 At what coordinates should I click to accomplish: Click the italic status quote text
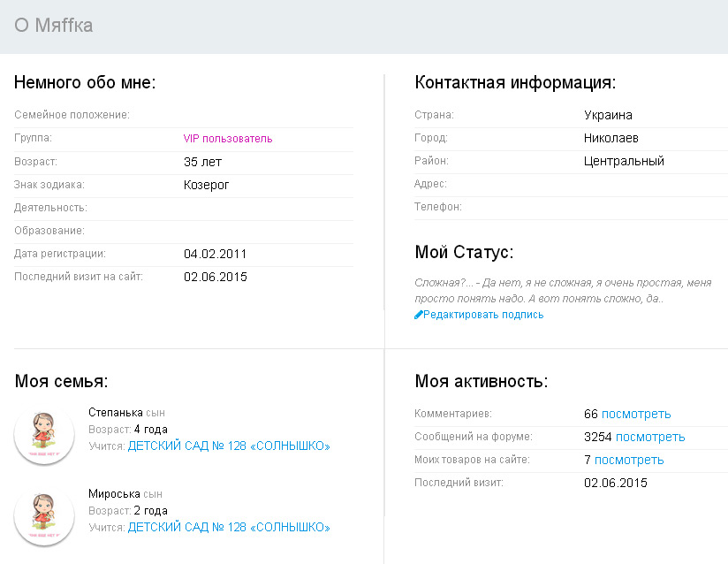click(x=562, y=291)
